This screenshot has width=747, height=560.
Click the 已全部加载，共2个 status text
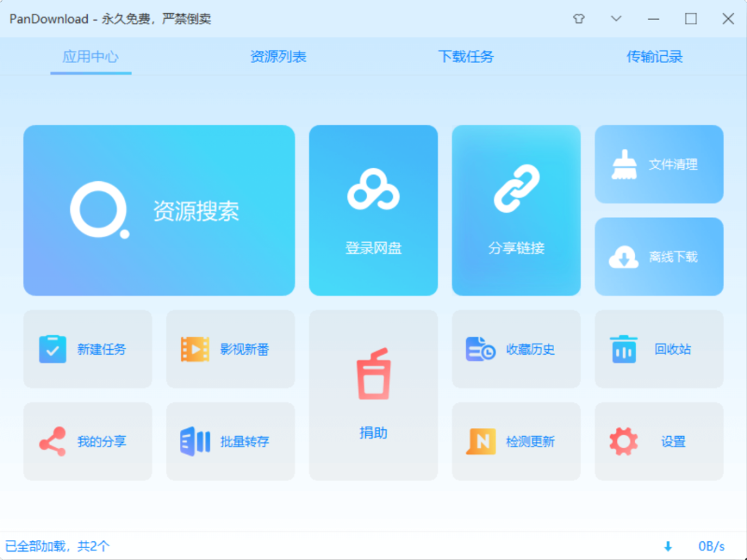57,546
